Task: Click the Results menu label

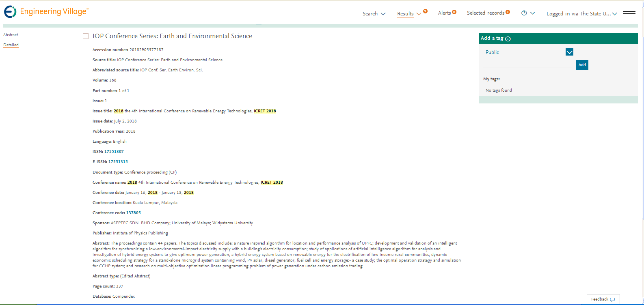Action: tap(405, 14)
